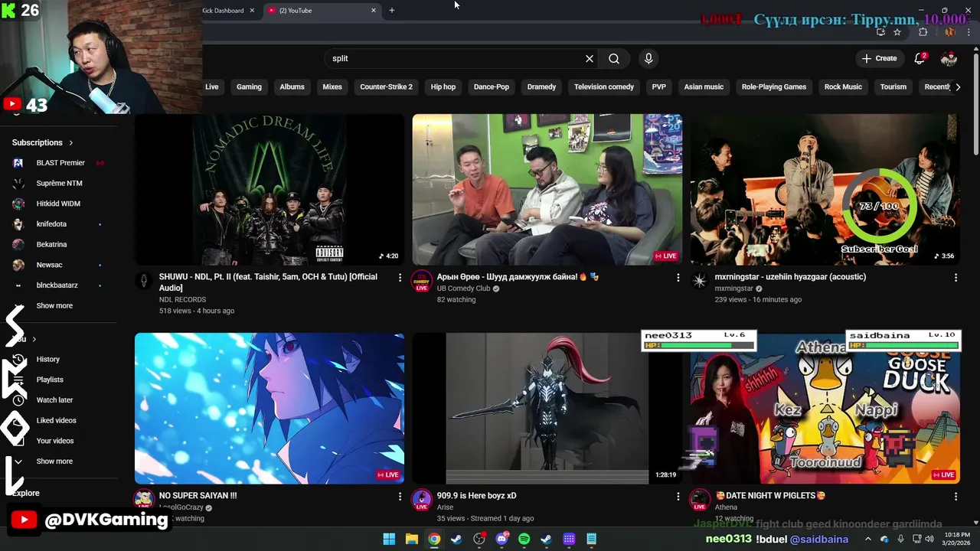Open the Chrome three-dot menu
The height and width of the screenshot is (551, 980).
coord(970,32)
